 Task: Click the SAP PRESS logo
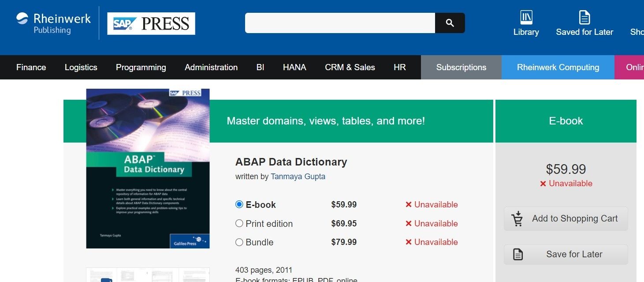click(151, 23)
